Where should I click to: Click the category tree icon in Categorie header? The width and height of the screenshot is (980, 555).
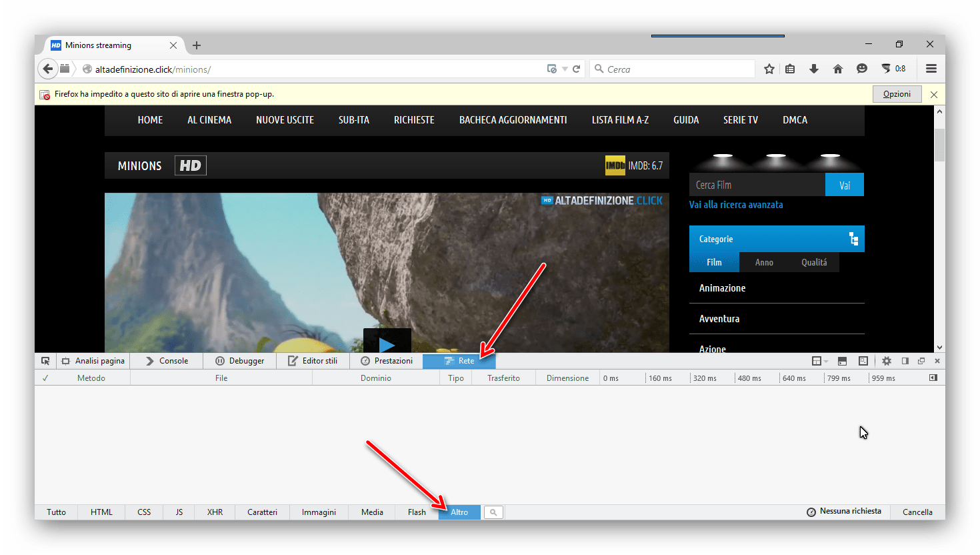[x=853, y=239]
